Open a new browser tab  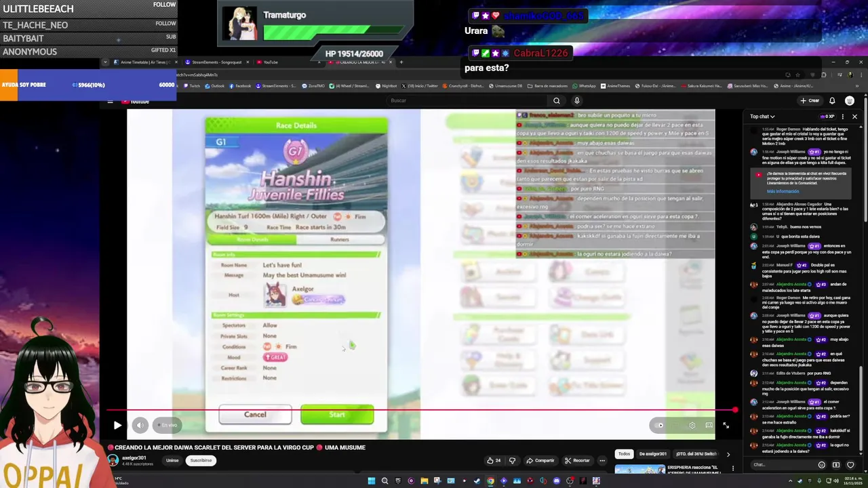401,62
